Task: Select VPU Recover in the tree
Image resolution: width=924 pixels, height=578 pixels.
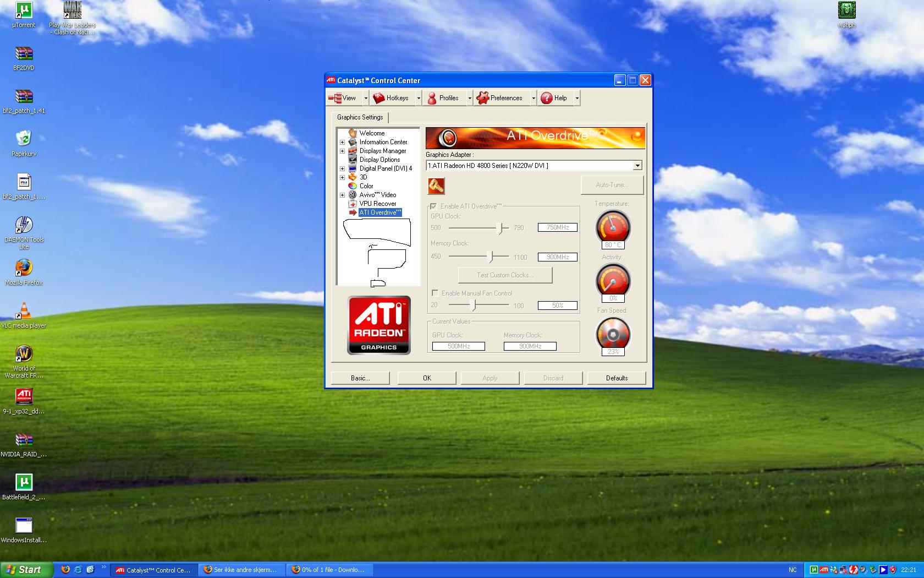Action: (377, 204)
